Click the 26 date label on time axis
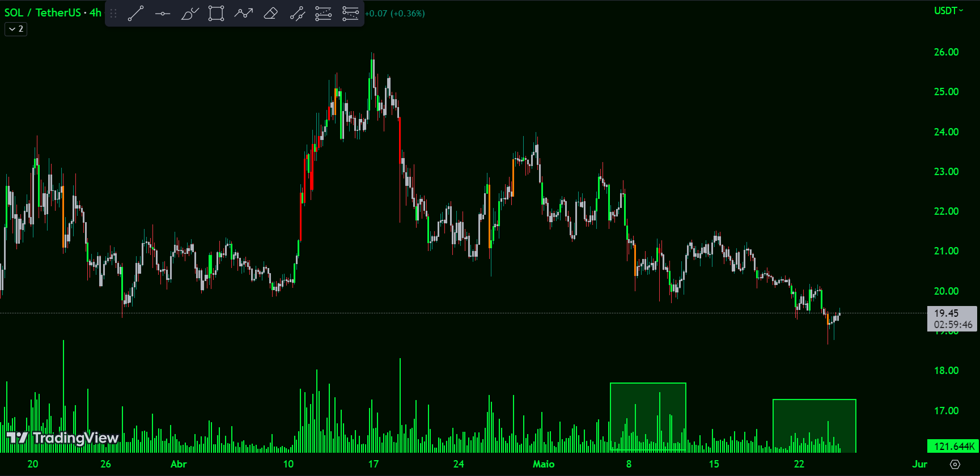This screenshot has height=476, width=980. 106,464
